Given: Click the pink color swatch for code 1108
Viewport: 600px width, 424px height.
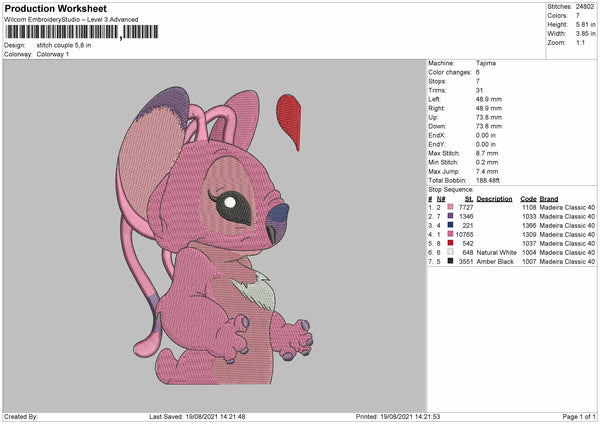Looking at the screenshot, I should click(450, 207).
